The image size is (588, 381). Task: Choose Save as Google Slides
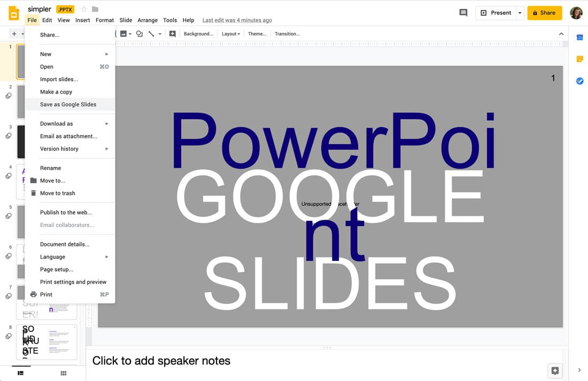point(68,104)
